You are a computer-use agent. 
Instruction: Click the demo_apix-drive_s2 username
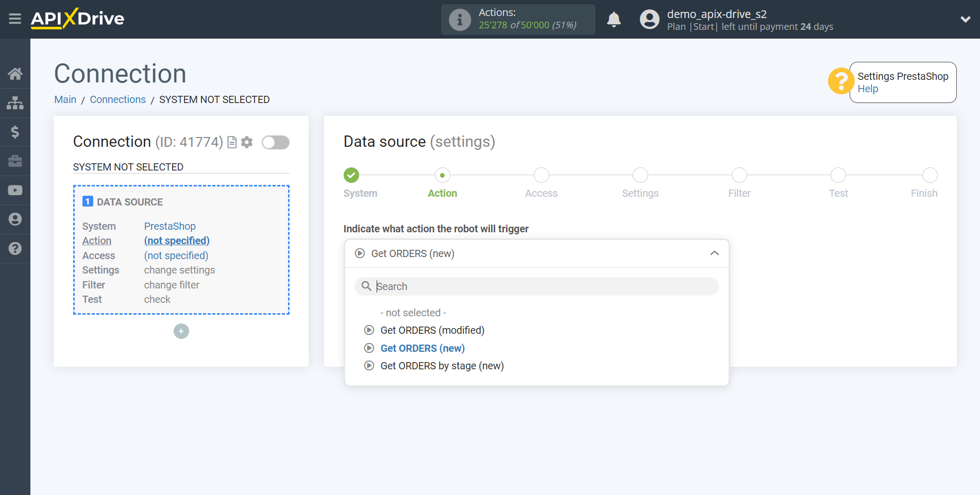[x=717, y=14]
